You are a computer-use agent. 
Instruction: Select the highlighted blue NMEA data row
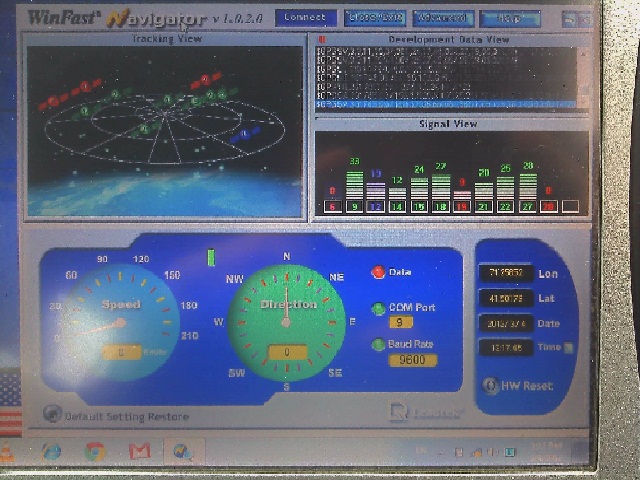pyautogui.click(x=446, y=105)
